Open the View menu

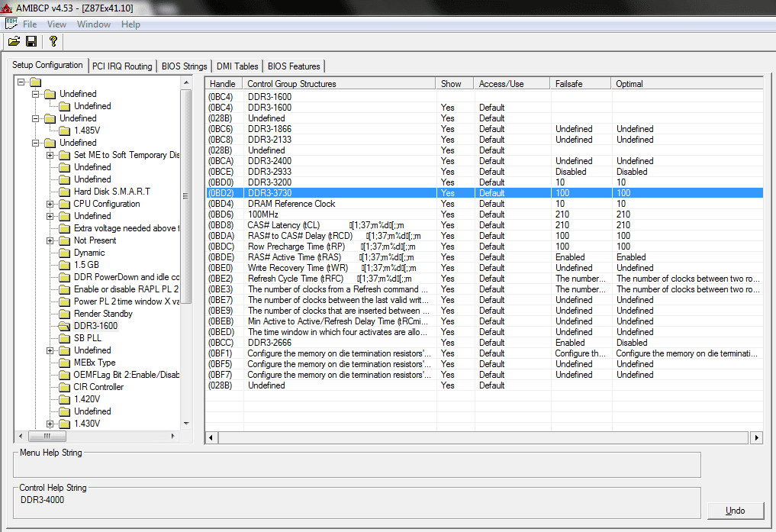click(56, 24)
